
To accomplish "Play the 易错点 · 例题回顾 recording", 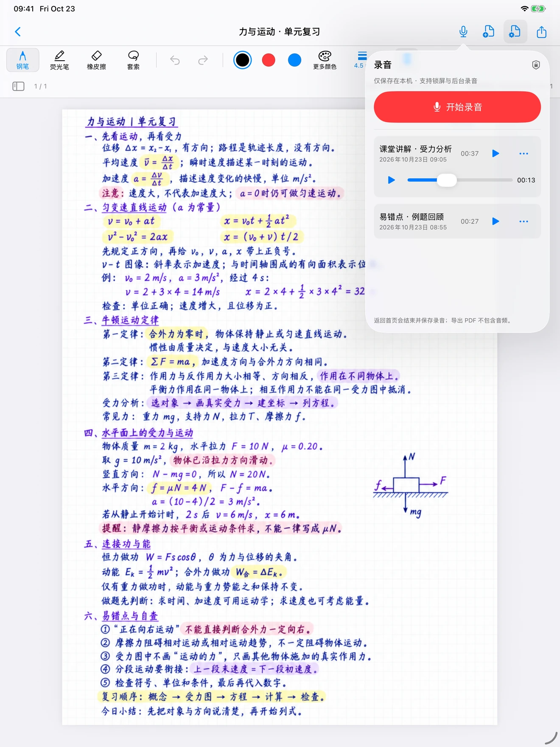I will click(x=496, y=221).
